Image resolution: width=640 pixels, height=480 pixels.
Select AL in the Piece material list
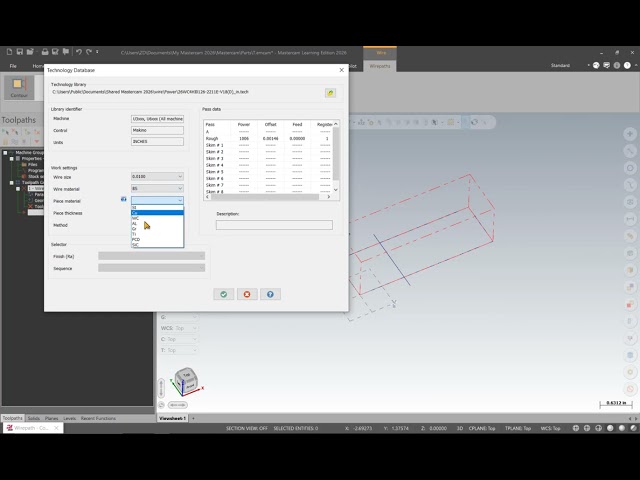(157, 223)
